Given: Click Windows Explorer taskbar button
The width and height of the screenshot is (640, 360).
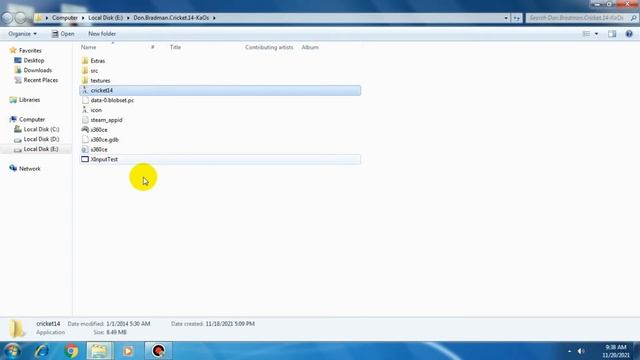Looking at the screenshot, I should point(99,351).
